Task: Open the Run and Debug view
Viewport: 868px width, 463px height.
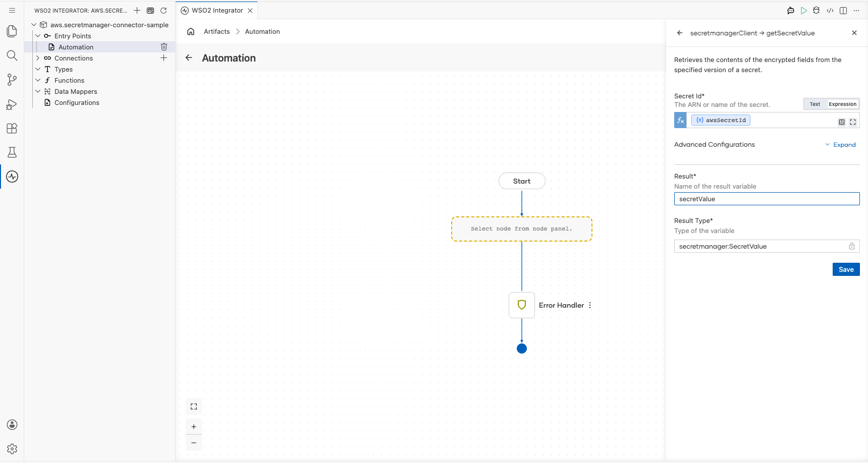Action: click(x=12, y=104)
